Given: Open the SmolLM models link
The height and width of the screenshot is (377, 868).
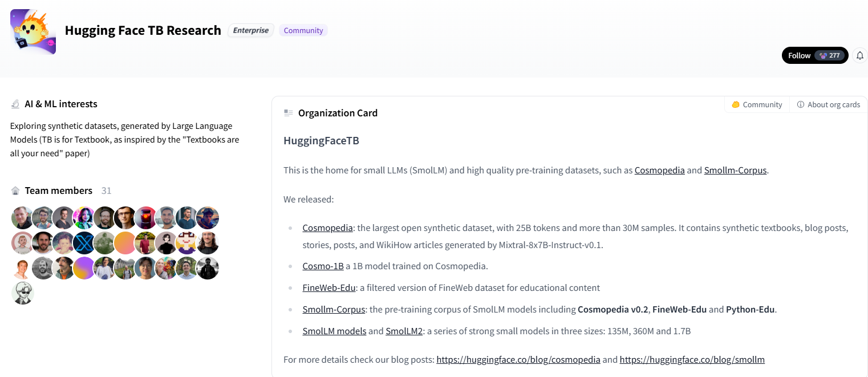Looking at the screenshot, I should coord(335,331).
